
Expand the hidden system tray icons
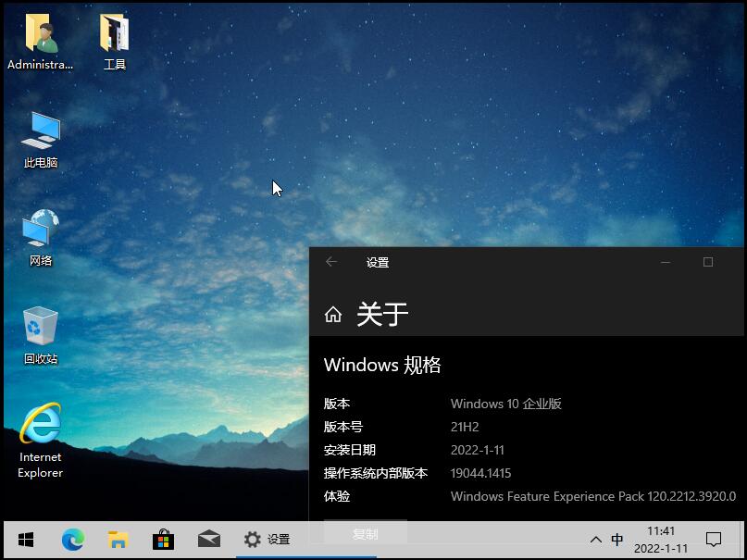(596, 540)
